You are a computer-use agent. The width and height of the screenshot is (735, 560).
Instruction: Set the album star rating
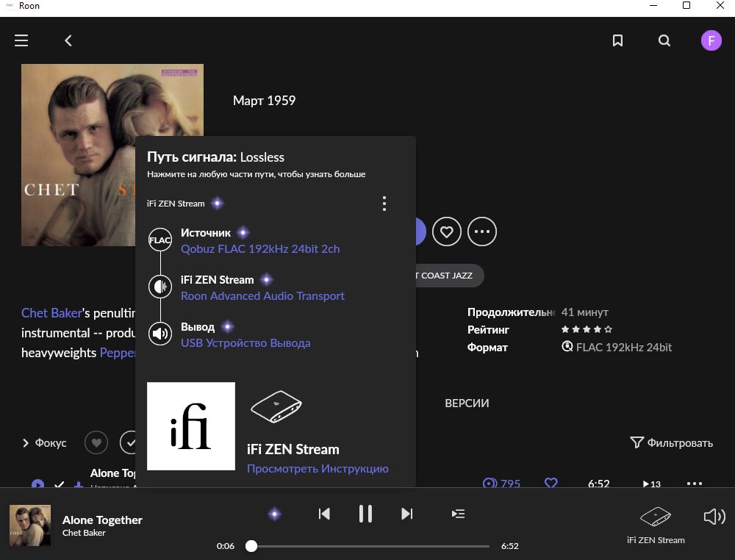587,329
